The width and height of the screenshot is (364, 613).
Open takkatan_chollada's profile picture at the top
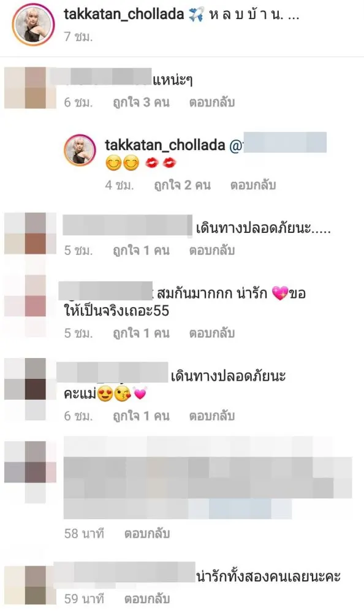coord(33,25)
